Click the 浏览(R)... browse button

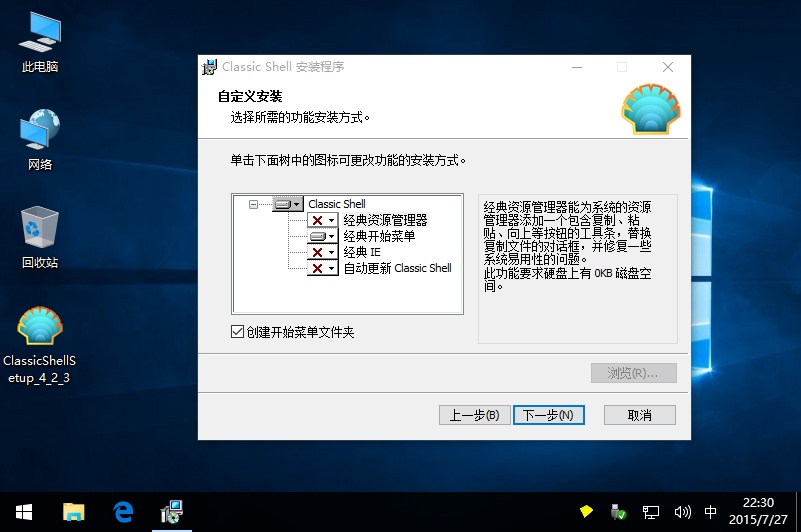click(633, 373)
